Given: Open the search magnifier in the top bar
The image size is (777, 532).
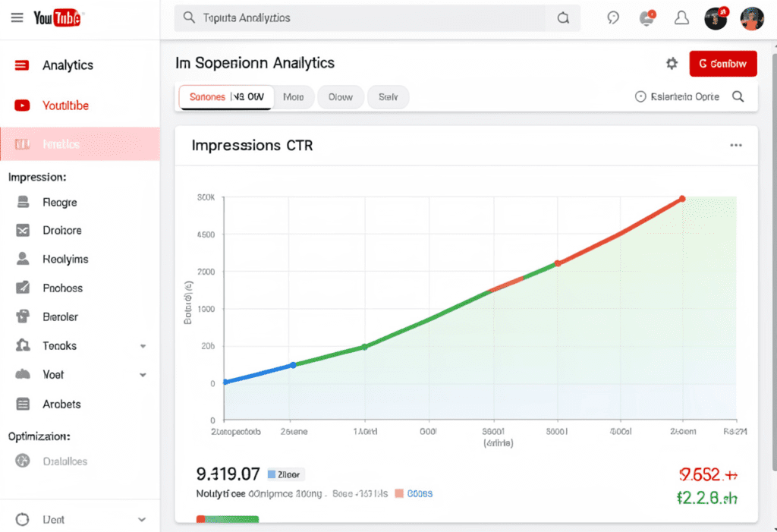Looking at the screenshot, I should pyautogui.click(x=562, y=16).
